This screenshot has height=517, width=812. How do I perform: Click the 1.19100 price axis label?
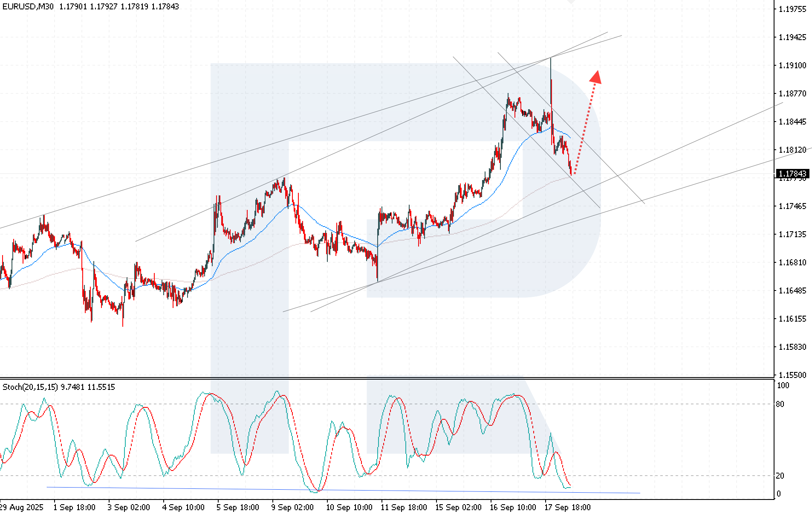coord(792,65)
